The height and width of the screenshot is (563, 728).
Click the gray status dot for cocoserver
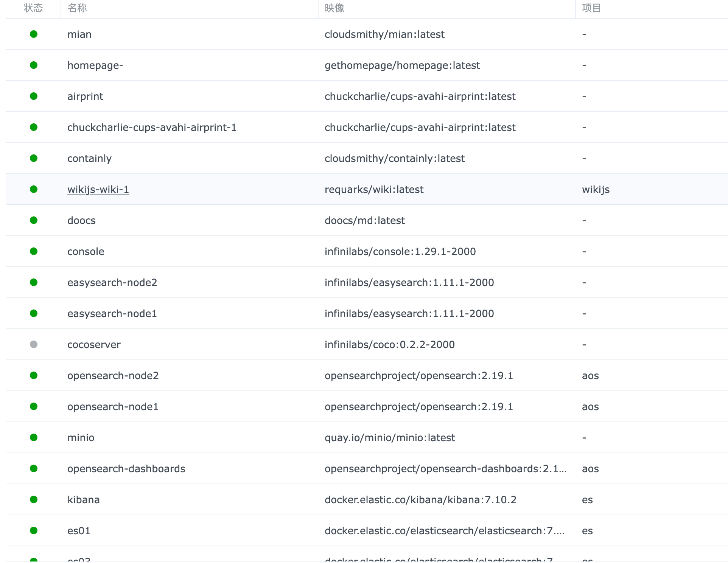tap(34, 344)
